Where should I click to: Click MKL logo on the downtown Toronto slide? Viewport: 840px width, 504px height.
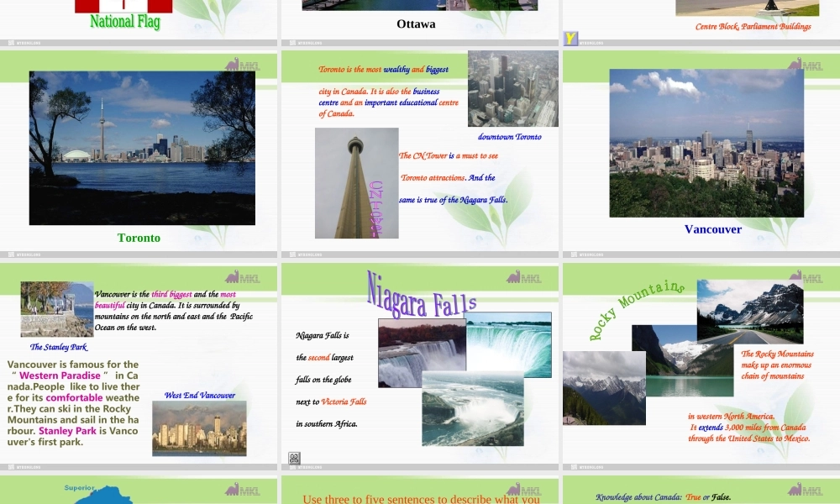(524, 65)
